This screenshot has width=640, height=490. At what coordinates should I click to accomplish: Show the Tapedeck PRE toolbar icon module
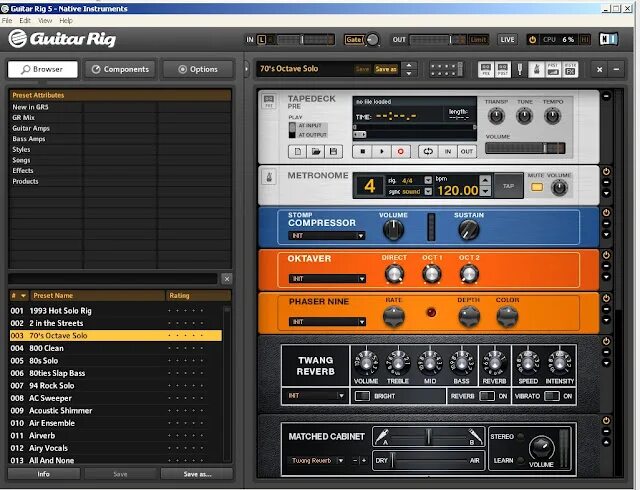[x=486, y=70]
